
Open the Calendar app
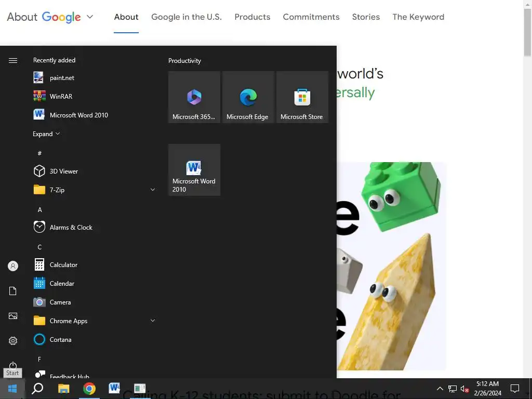coord(95,283)
